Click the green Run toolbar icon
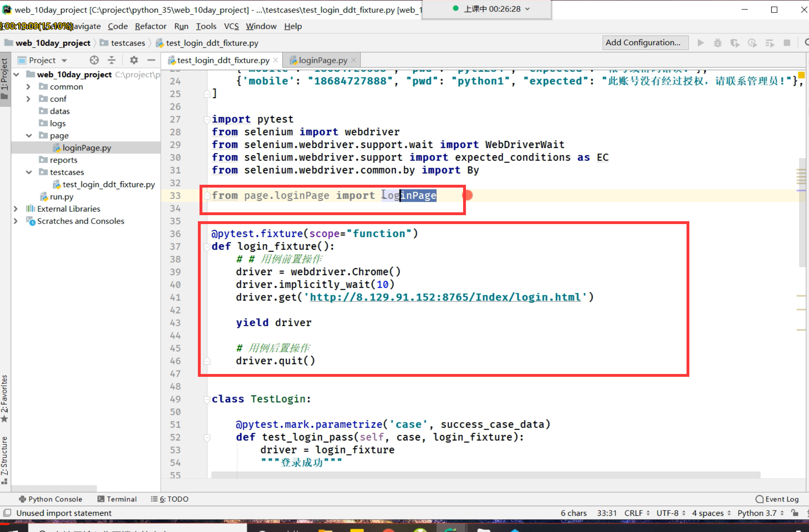Screen dimensions: 809x532 pos(700,43)
